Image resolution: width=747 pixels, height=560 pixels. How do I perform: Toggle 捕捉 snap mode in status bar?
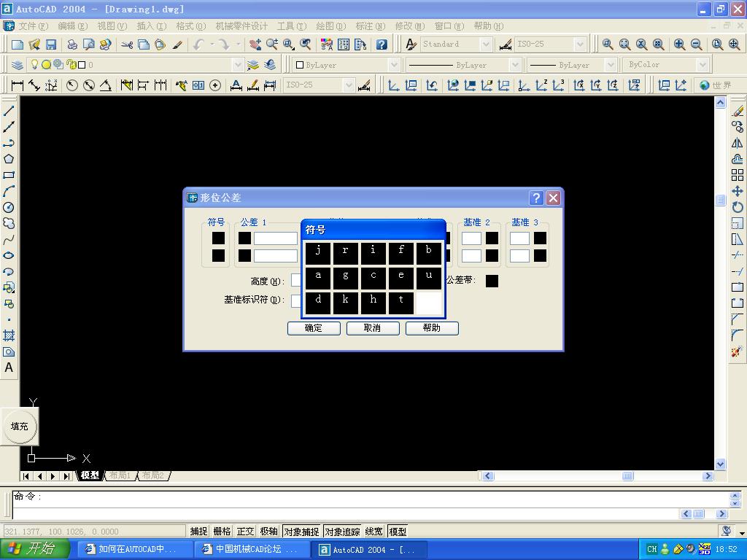click(198, 532)
